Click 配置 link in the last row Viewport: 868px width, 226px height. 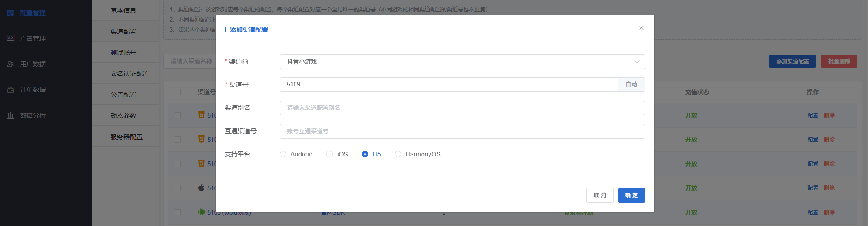coord(813,212)
